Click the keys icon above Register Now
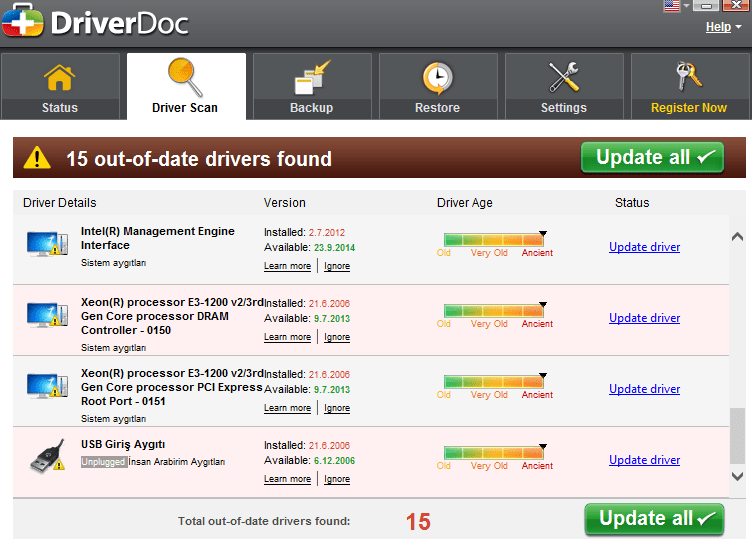Image resolution: width=752 pixels, height=539 pixels. [x=689, y=76]
